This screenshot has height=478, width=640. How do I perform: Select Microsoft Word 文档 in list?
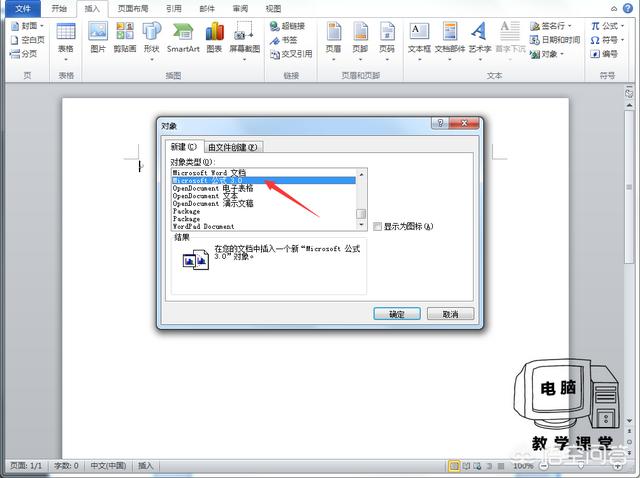pos(264,173)
